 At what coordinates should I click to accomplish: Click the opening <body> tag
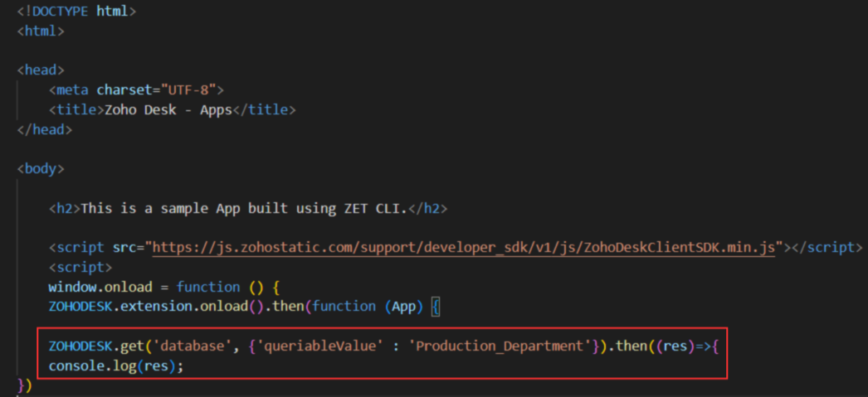(41, 168)
